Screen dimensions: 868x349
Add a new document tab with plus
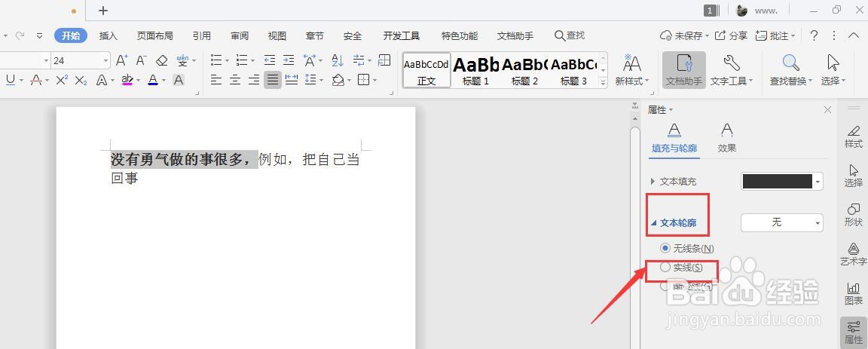coord(103,11)
